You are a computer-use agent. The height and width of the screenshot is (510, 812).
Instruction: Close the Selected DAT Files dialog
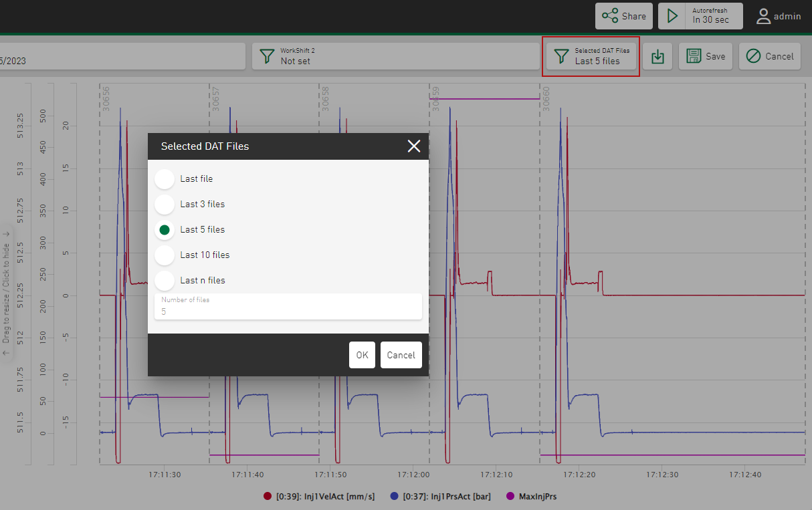[x=414, y=146]
